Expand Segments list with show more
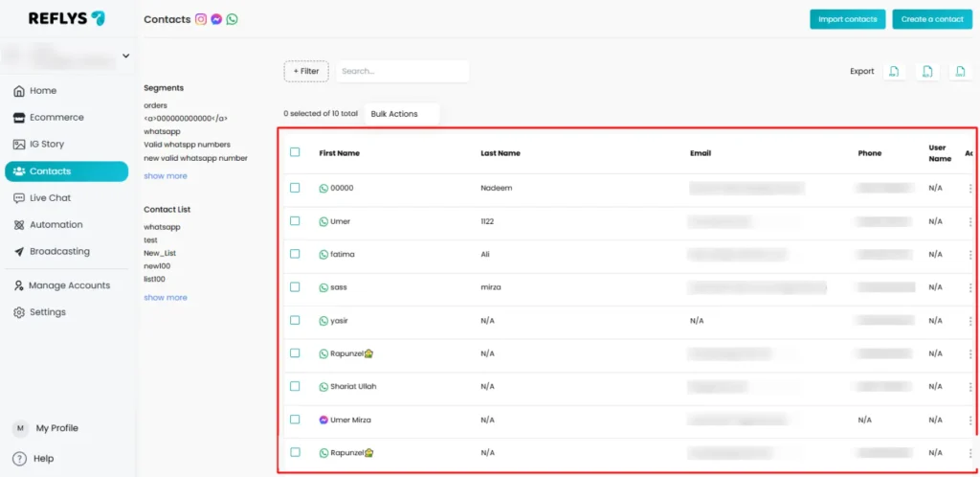 (166, 176)
